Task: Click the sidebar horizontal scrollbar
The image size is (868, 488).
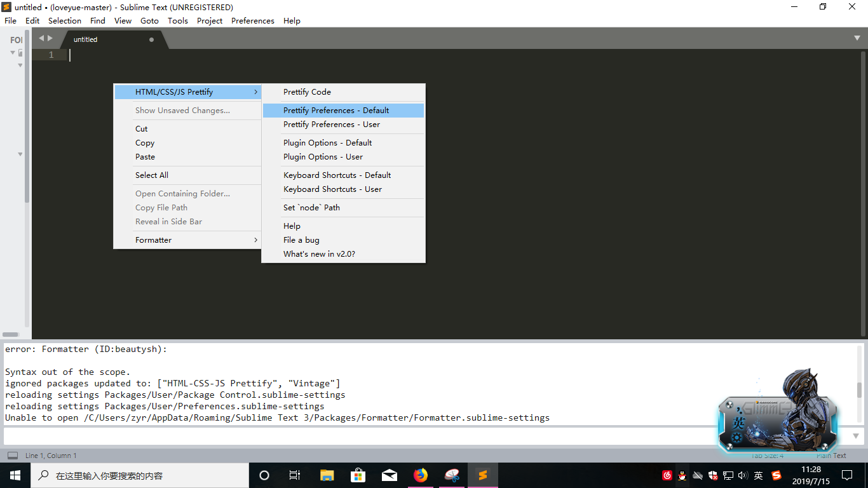Action: [10, 334]
